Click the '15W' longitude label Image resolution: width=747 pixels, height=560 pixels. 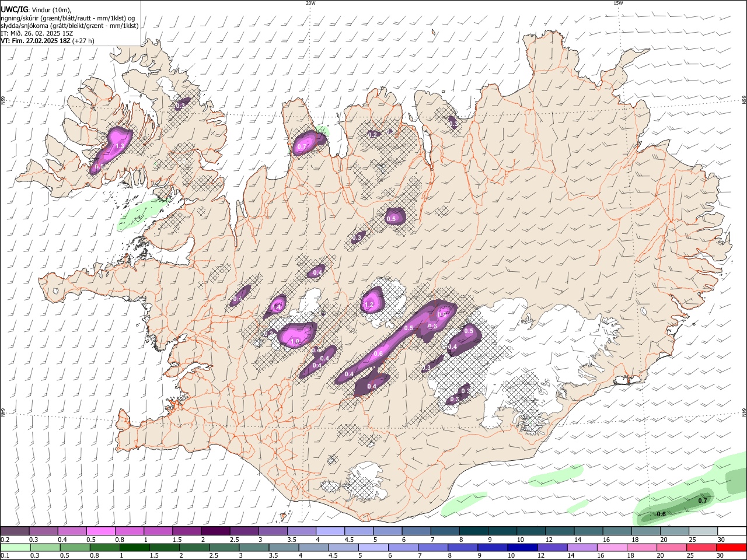pyautogui.click(x=618, y=3)
